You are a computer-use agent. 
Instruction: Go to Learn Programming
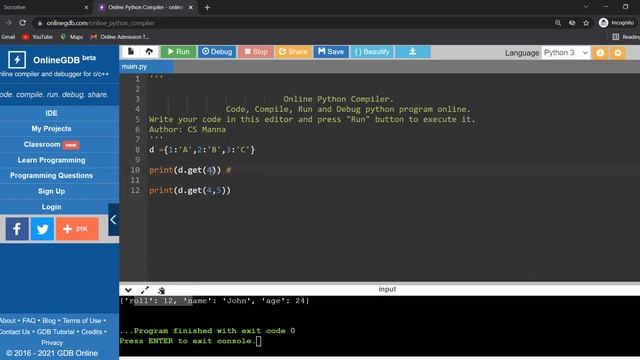pos(51,160)
